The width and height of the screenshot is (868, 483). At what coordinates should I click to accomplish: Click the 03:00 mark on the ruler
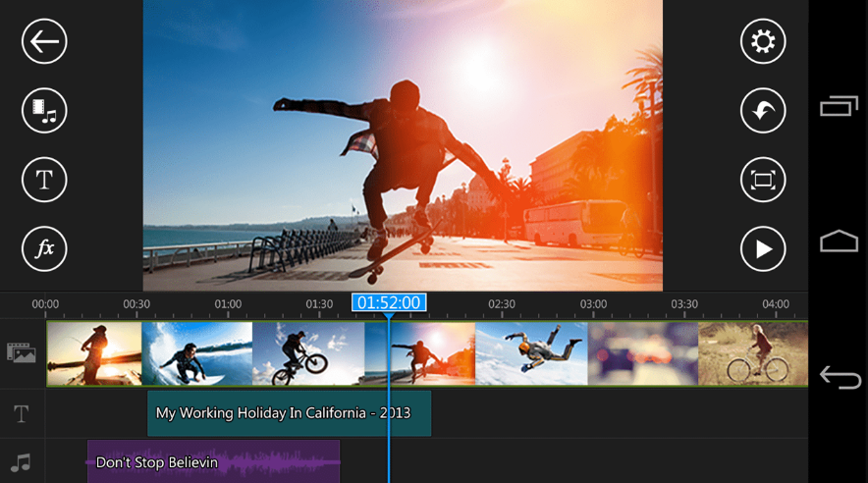tap(593, 304)
